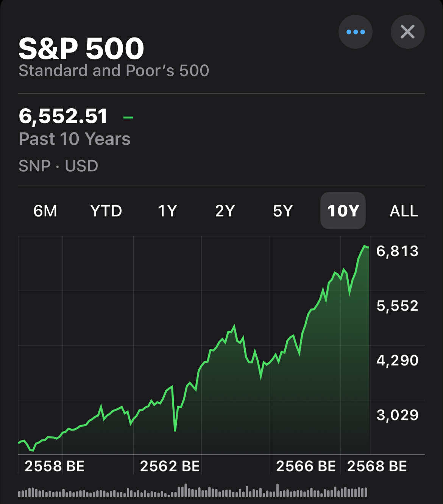Tap the 6,552.51 price value
The height and width of the screenshot is (504, 443).
tap(63, 116)
